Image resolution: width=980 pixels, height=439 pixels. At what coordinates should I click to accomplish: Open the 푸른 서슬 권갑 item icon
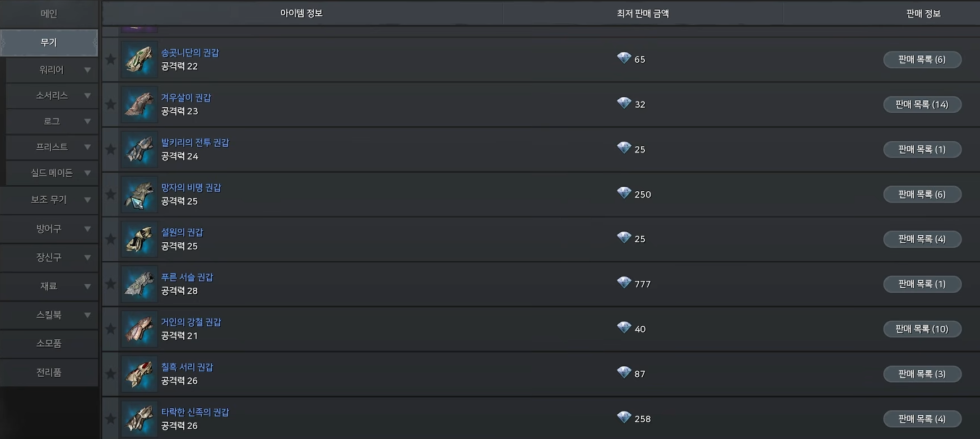pos(140,284)
